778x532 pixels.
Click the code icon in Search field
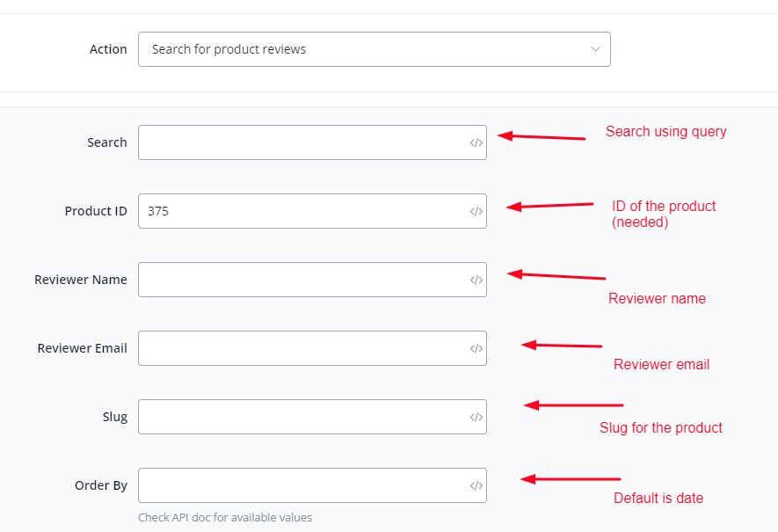476,142
